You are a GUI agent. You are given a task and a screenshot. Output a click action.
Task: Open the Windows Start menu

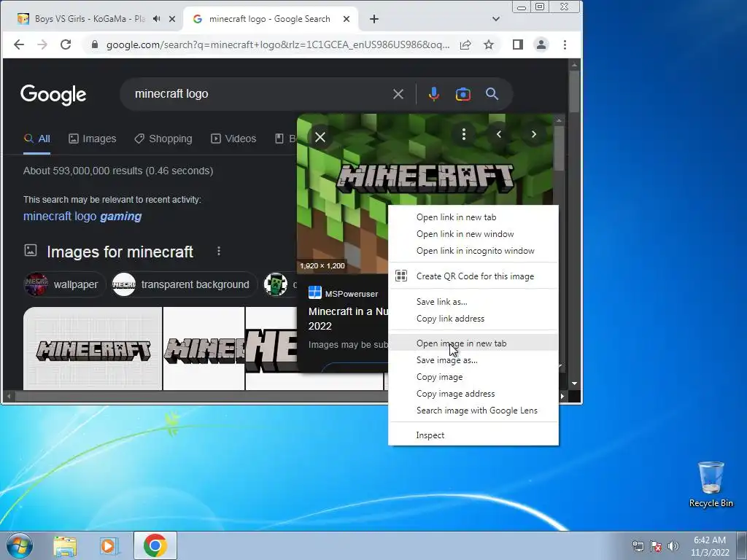(19, 545)
